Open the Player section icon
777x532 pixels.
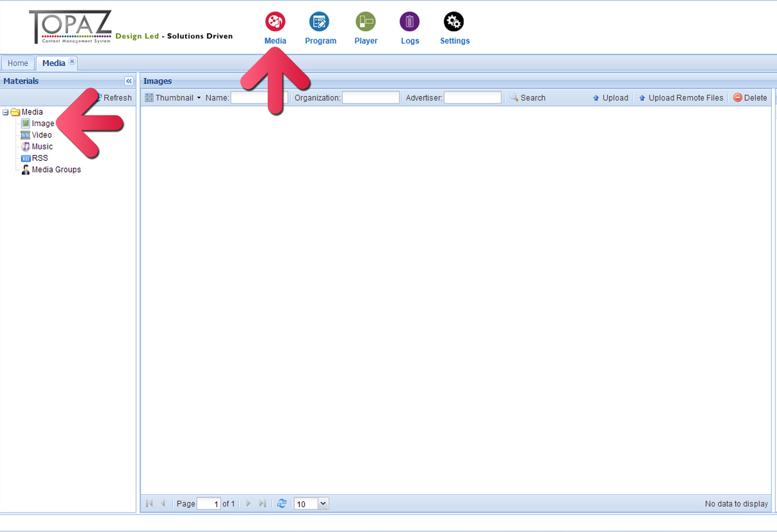click(x=365, y=22)
